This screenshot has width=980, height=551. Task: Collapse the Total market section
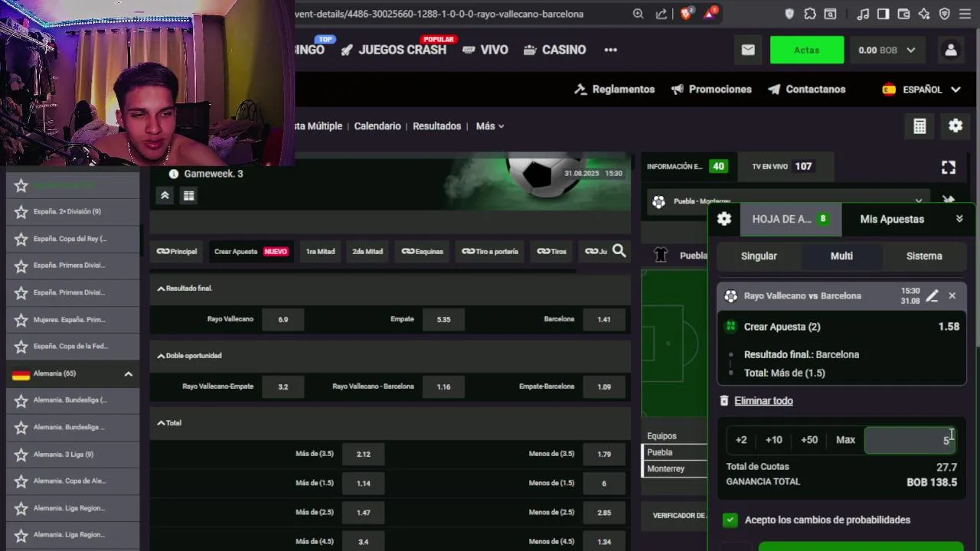161,423
